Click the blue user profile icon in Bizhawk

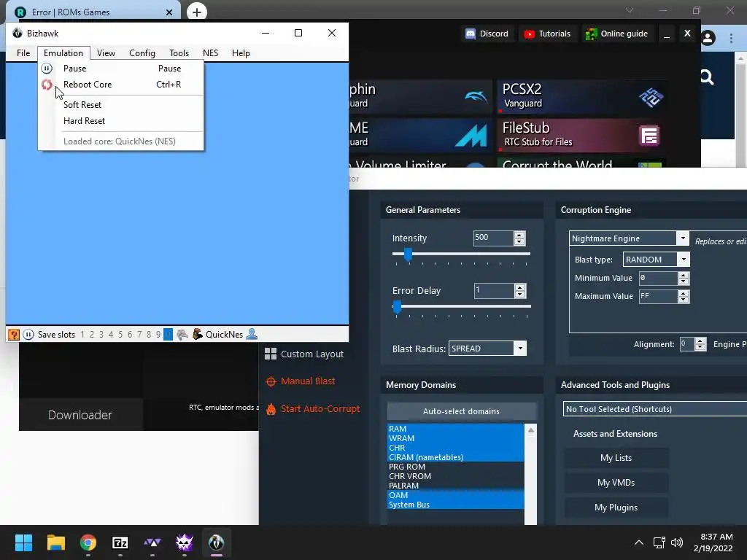tap(252, 334)
